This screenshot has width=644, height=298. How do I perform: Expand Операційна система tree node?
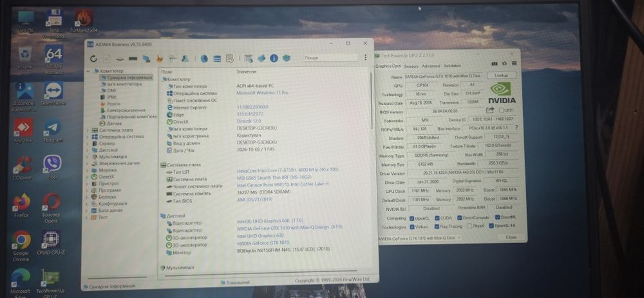(x=88, y=137)
